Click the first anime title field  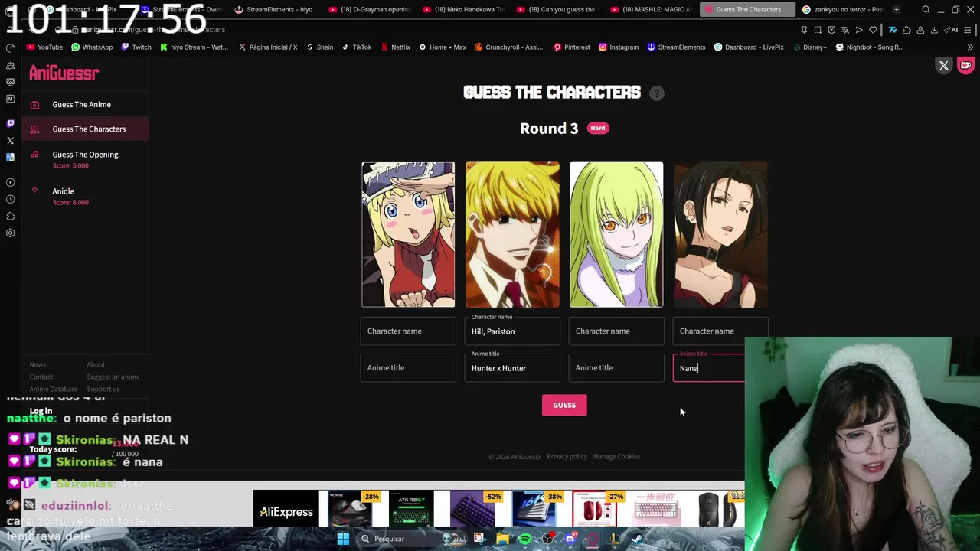(408, 368)
